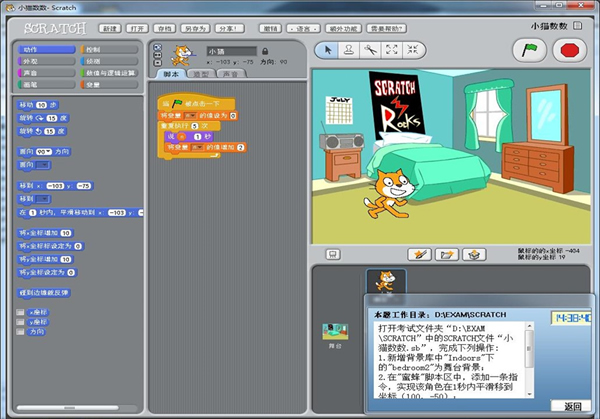Paint a new sprite with the brush icon
Image resolution: width=600 pixels, height=419 pixels.
pos(421,254)
